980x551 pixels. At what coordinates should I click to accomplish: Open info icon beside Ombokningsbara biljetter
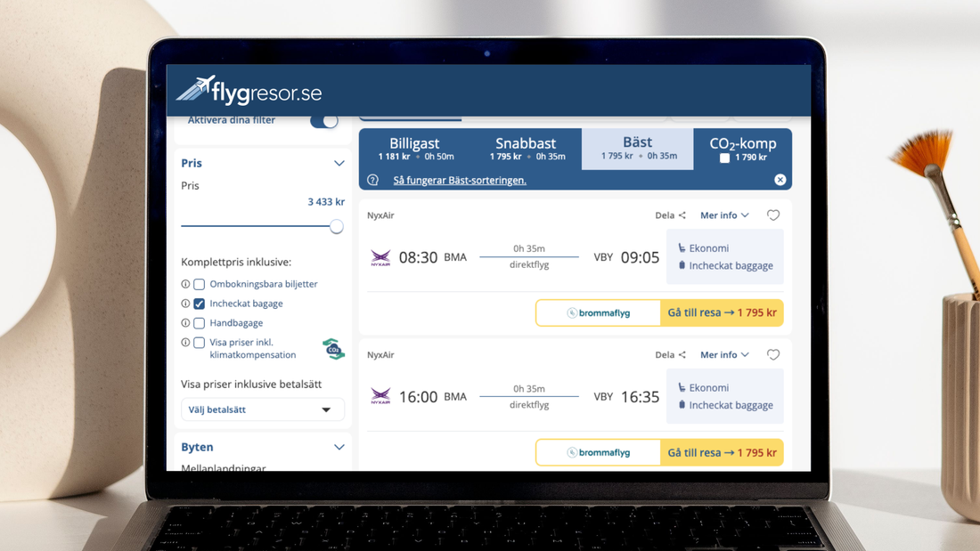185,284
